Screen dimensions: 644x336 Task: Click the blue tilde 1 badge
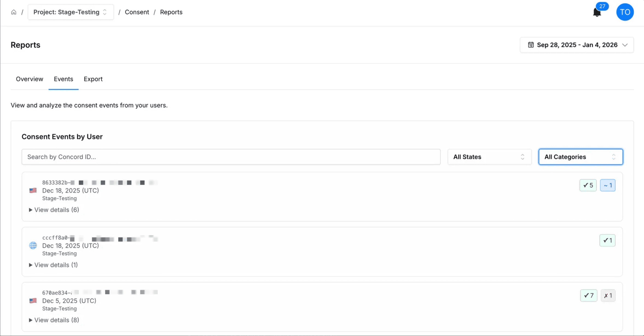click(608, 185)
